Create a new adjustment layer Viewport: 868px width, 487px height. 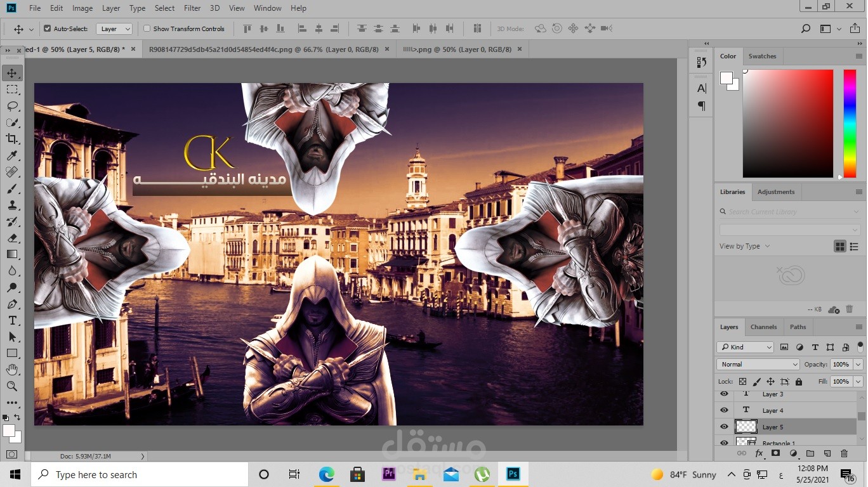tap(793, 453)
